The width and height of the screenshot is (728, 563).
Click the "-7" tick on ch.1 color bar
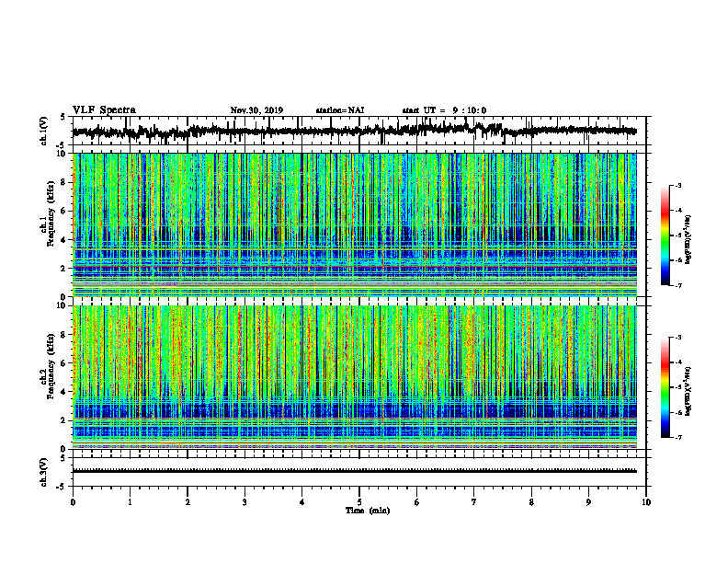tap(678, 285)
